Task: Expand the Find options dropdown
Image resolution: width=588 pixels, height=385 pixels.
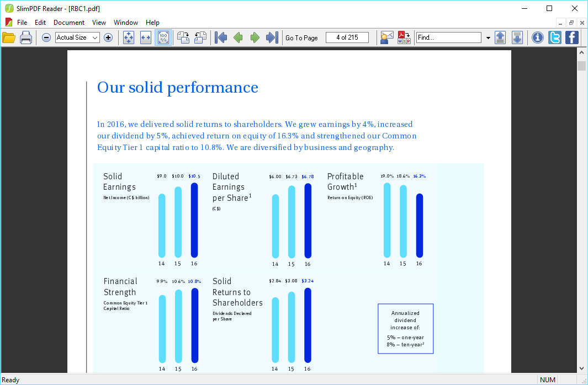Action: point(488,37)
